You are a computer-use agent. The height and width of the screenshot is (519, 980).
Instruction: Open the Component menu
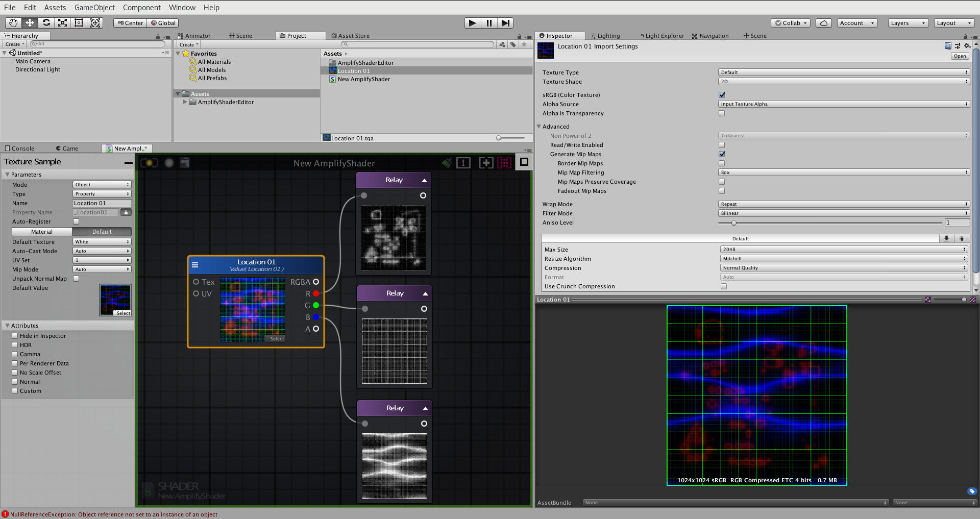[142, 7]
